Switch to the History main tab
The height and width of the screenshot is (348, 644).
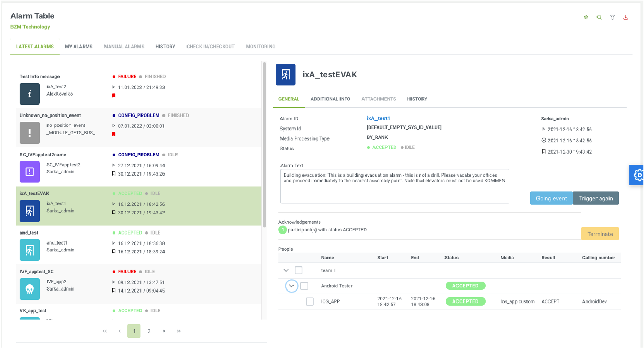tap(165, 47)
